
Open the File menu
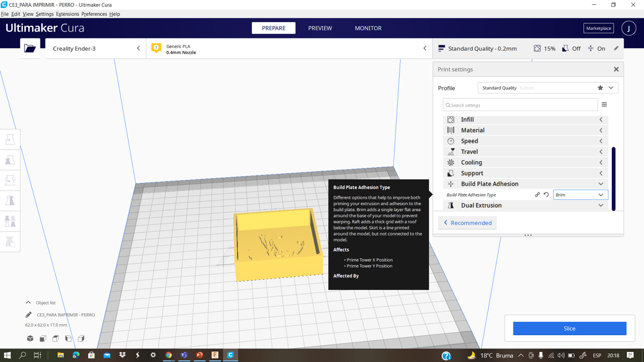tap(5, 14)
